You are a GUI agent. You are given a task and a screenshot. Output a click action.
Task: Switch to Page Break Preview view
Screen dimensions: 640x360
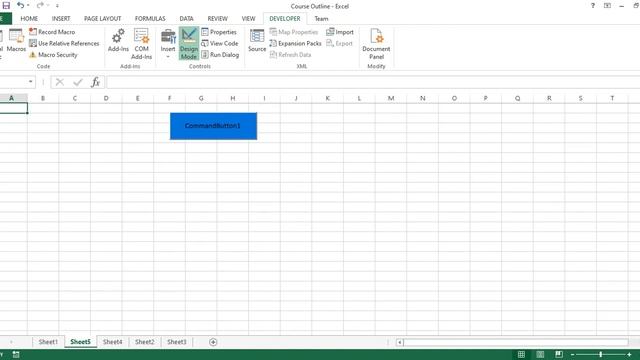pos(559,354)
